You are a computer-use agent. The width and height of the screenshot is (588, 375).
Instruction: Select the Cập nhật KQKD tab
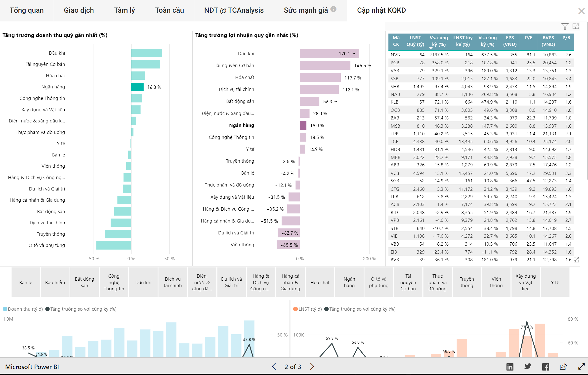click(381, 10)
